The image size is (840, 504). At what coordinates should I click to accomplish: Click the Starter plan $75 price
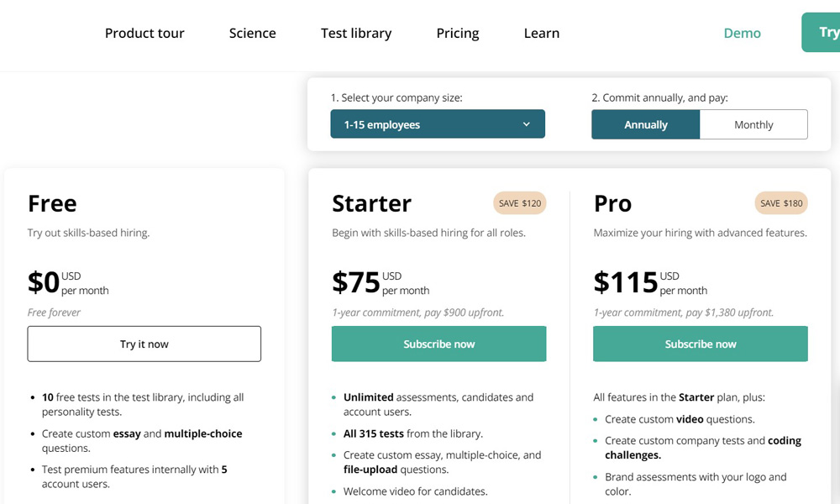357,283
